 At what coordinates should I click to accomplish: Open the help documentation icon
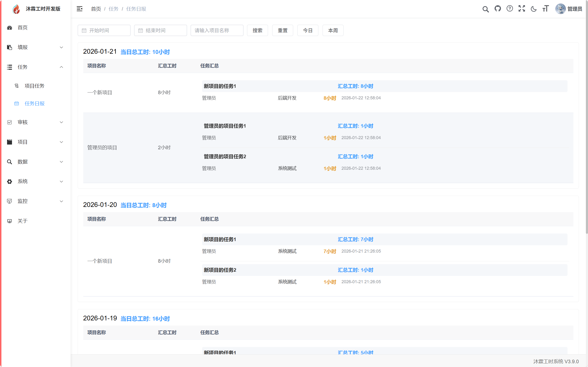[510, 9]
